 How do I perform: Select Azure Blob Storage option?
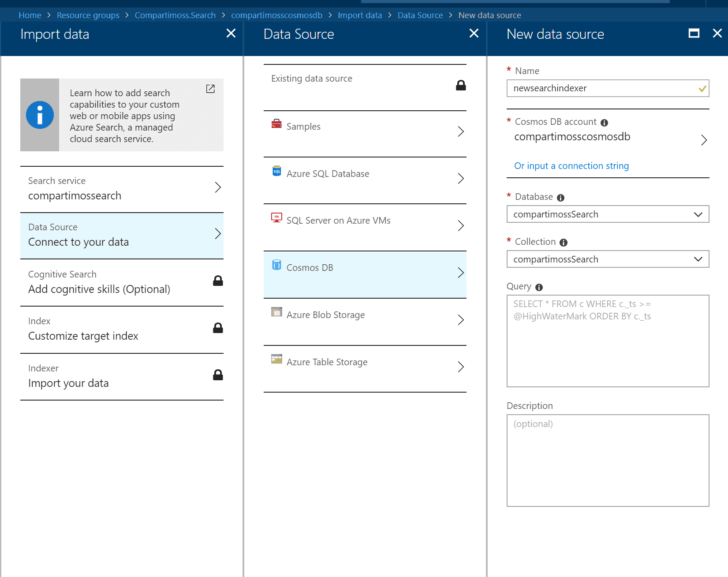pos(365,322)
